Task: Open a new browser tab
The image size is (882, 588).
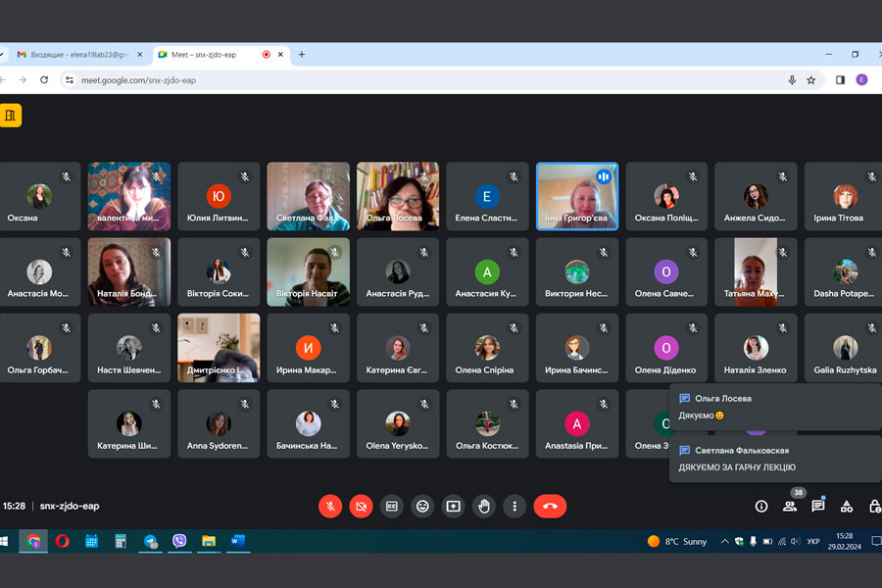Action: (302, 55)
